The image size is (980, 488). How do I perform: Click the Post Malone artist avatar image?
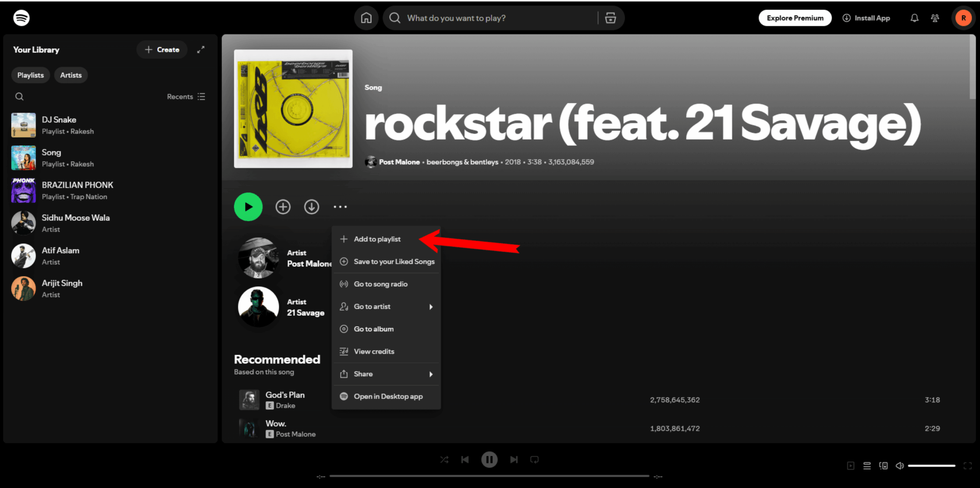click(x=258, y=258)
